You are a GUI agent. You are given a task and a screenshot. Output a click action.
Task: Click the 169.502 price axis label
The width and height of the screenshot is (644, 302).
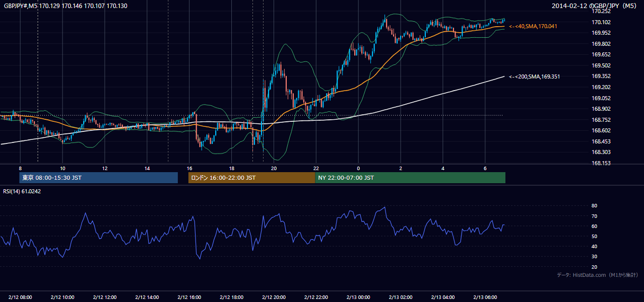(602, 65)
